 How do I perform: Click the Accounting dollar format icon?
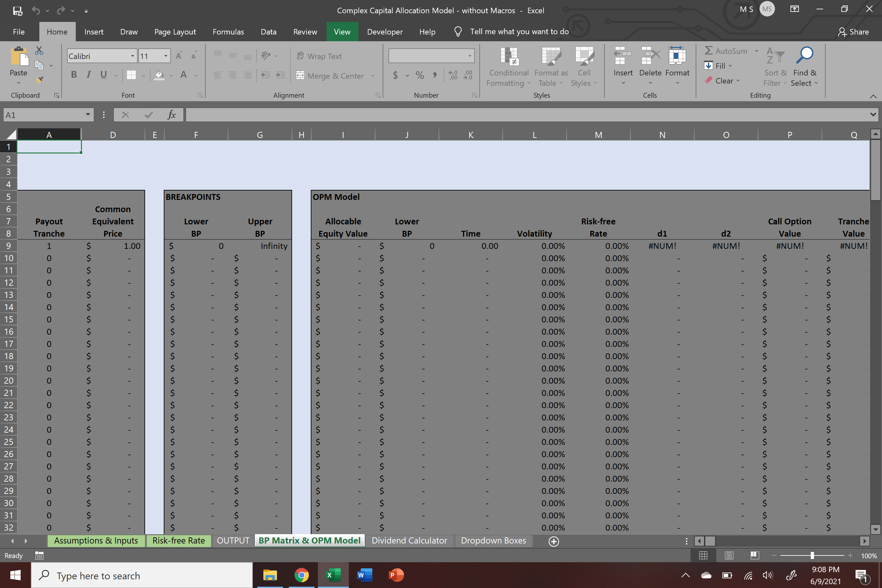[x=395, y=75]
